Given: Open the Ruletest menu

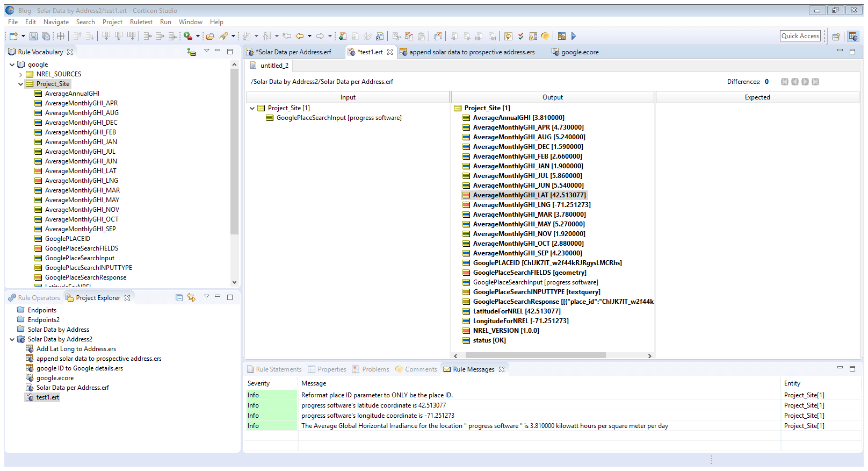Looking at the screenshot, I should (141, 22).
